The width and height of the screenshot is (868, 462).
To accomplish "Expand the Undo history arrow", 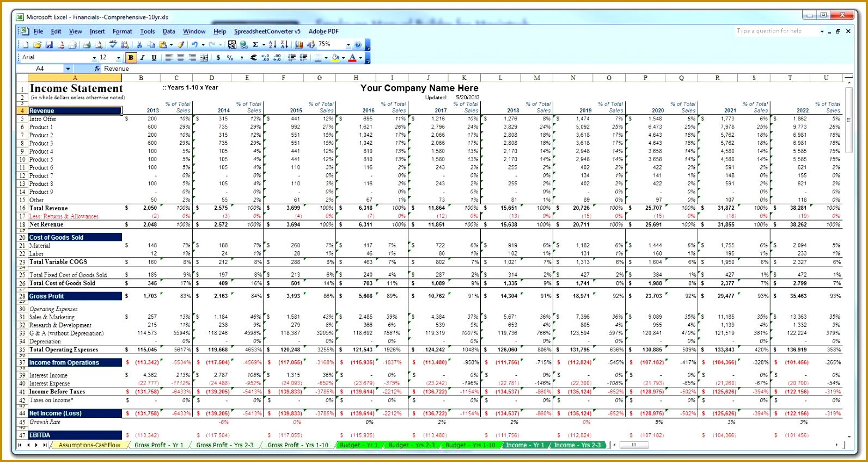I will (203, 45).
